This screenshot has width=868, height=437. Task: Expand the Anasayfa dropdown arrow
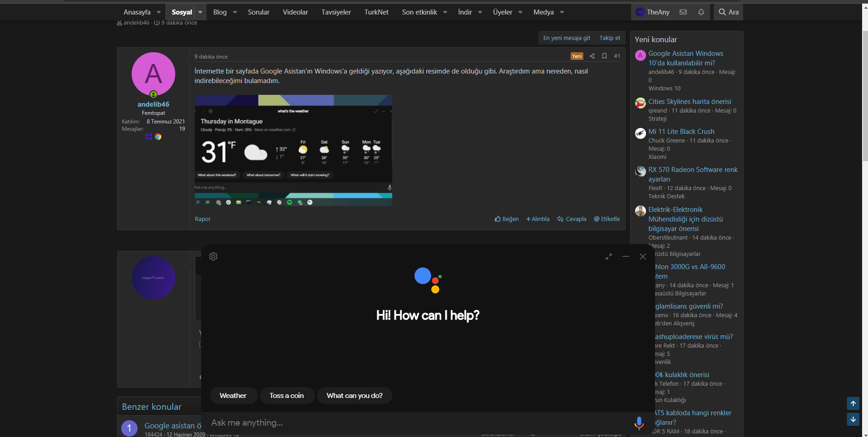[x=158, y=12]
